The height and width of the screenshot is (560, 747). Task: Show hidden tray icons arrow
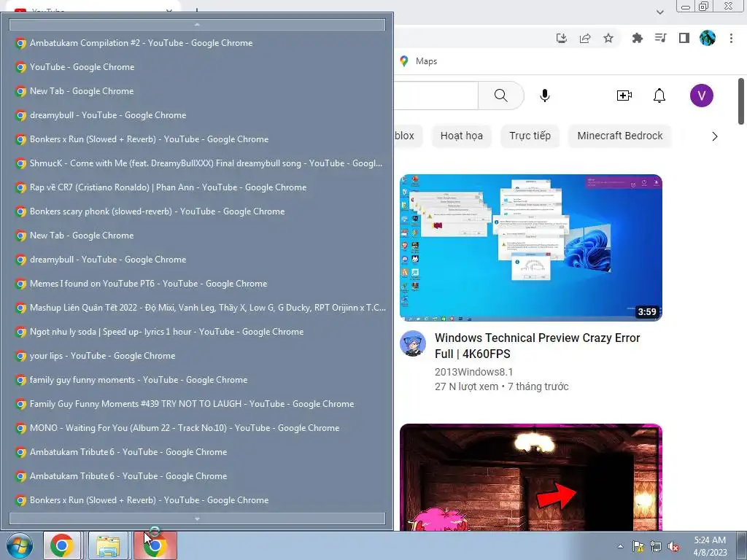coord(620,546)
